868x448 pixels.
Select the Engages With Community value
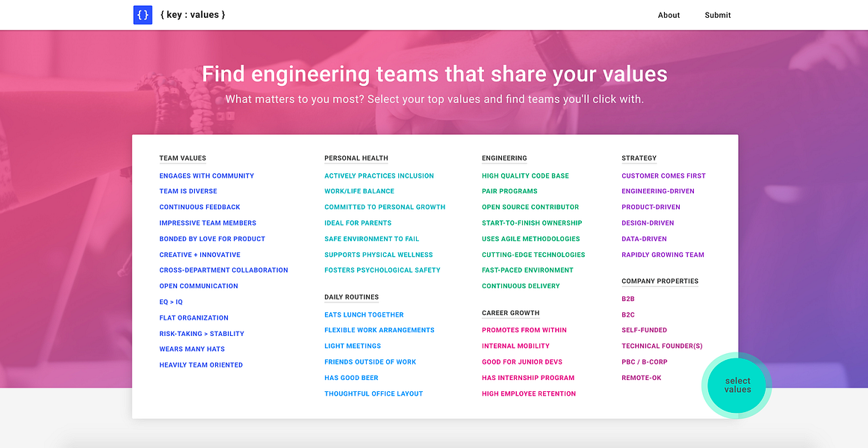coord(206,175)
